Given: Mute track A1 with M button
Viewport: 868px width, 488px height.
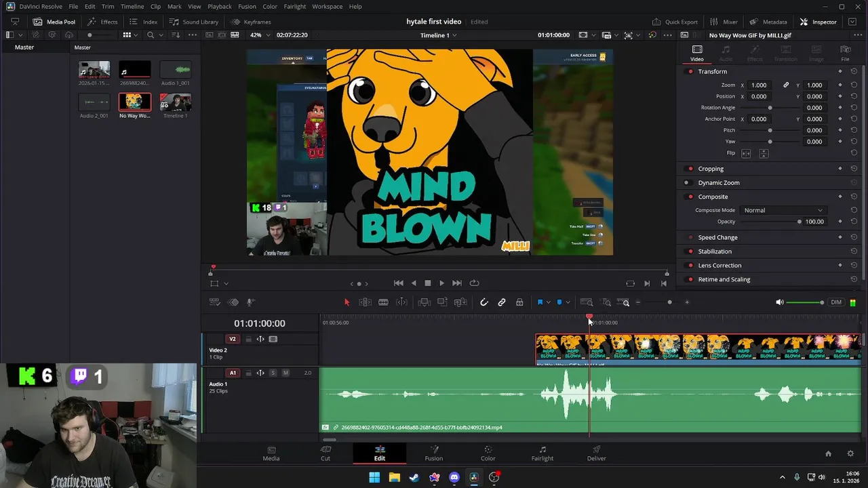Looking at the screenshot, I should [x=285, y=373].
